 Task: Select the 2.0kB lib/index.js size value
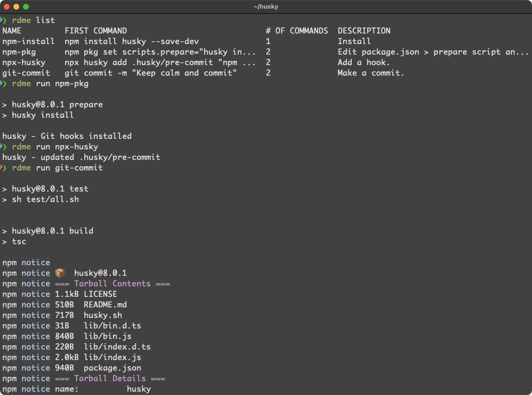click(x=66, y=357)
